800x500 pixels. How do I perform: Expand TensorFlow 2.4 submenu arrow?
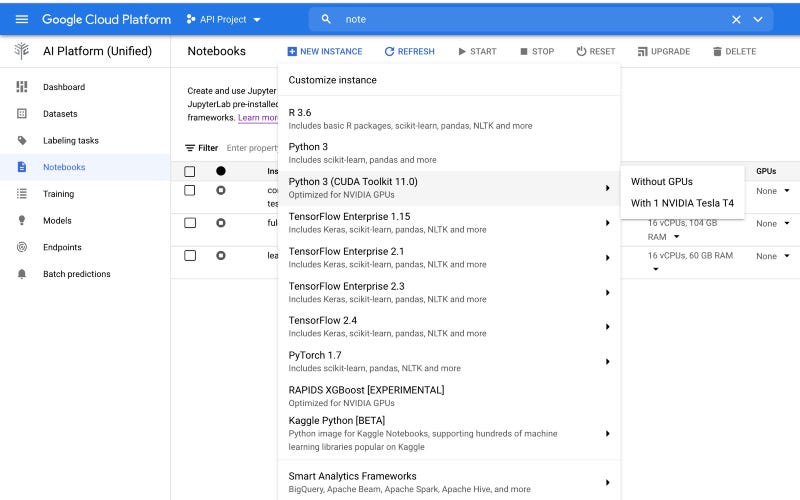pos(608,327)
